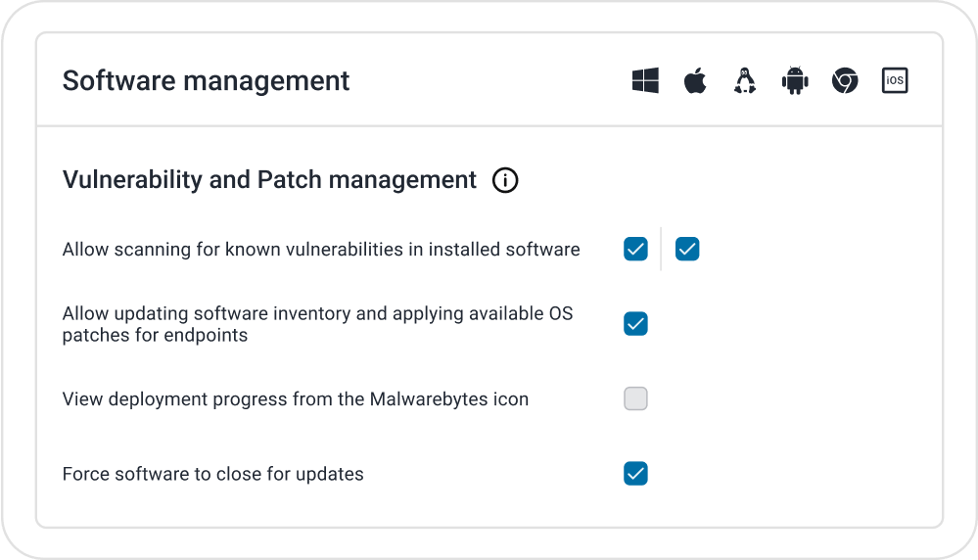
Task: Select the Android robot platform icon
Action: [795, 80]
